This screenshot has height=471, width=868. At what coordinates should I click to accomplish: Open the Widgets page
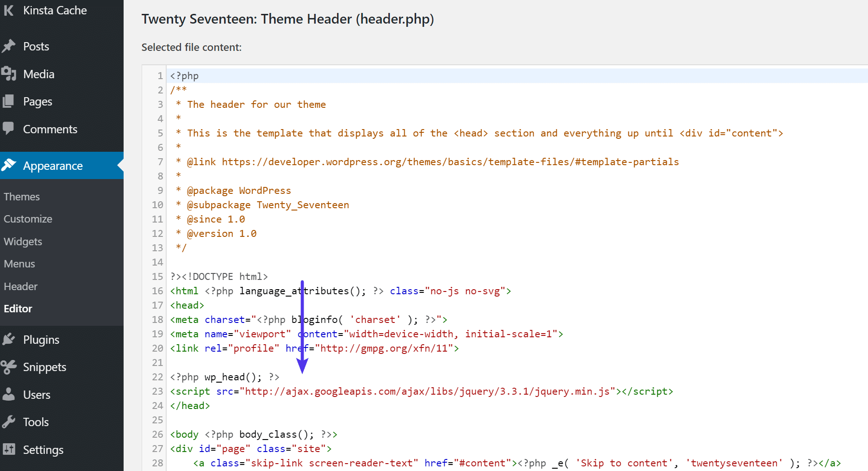pyautogui.click(x=23, y=241)
